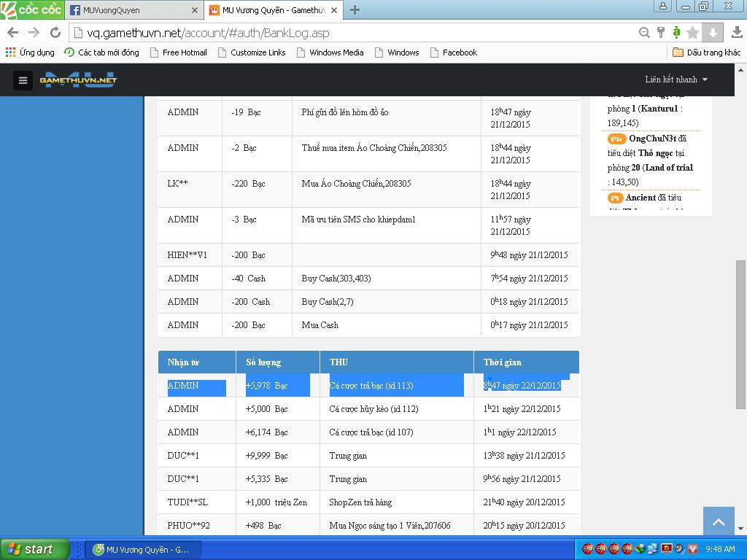Reload the current page
The height and width of the screenshot is (560, 747).
tap(55, 32)
